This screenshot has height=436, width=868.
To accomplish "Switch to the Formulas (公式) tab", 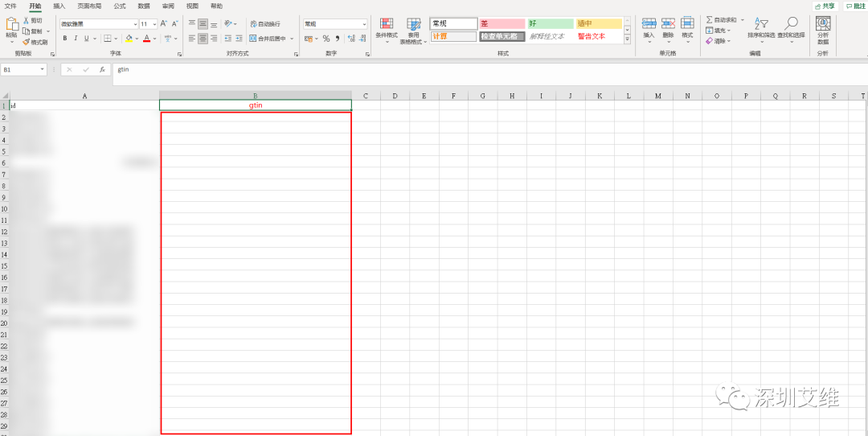I will pos(120,6).
